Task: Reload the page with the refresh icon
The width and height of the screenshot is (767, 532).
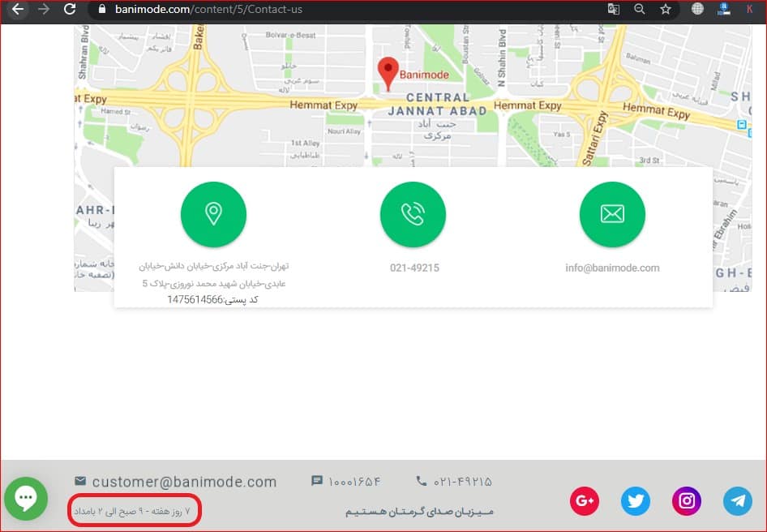Action: point(70,9)
